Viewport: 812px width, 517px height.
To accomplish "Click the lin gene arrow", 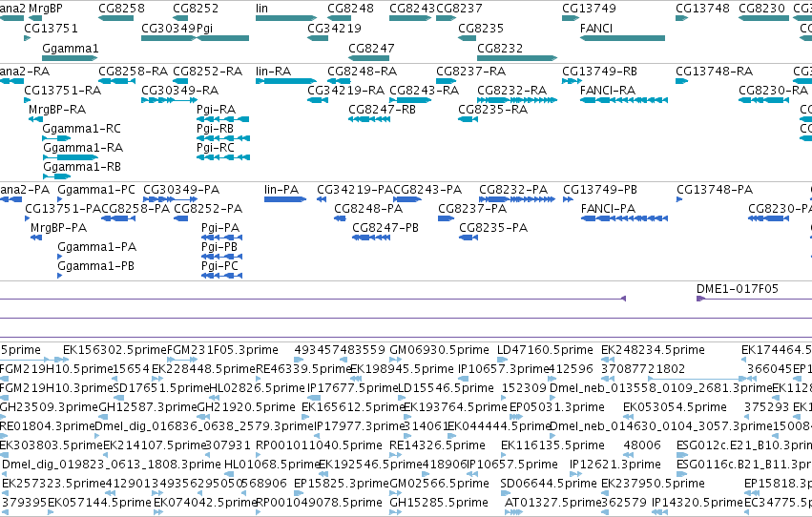I will (x=286, y=18).
